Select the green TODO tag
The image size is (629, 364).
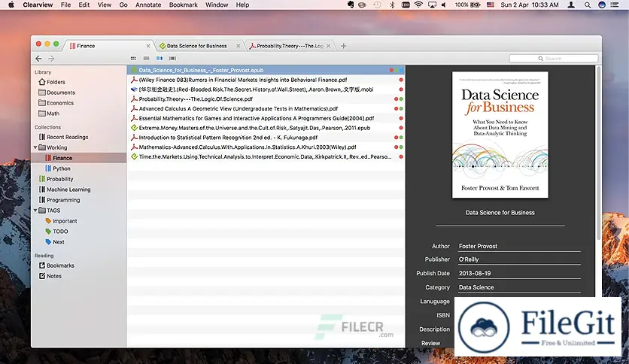[x=56, y=232]
